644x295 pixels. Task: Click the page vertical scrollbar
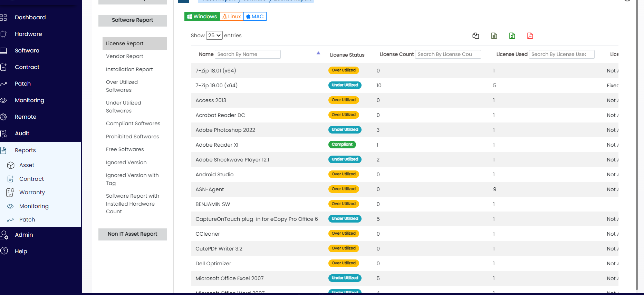tap(637, 145)
